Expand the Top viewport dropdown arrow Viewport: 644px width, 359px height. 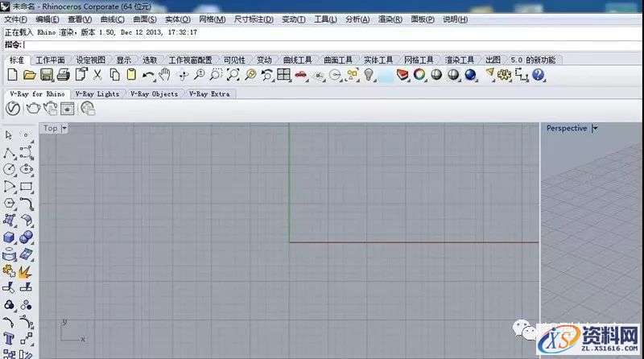coord(64,128)
